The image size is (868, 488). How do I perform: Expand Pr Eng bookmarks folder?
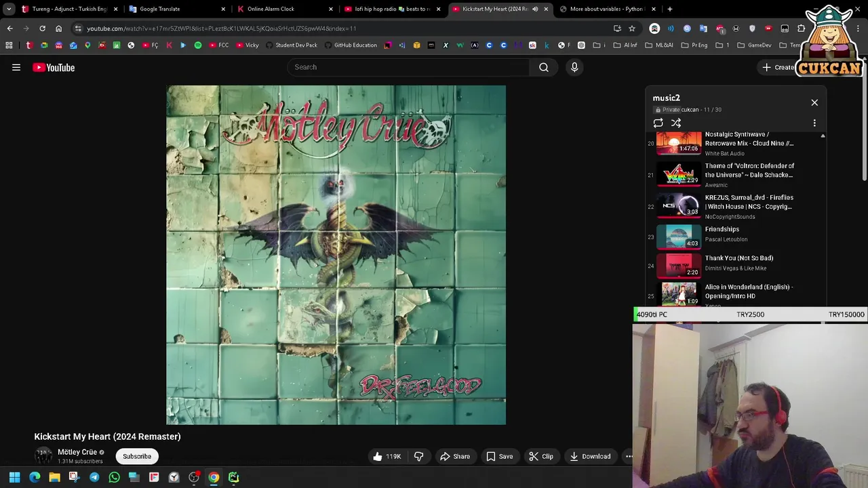694,45
